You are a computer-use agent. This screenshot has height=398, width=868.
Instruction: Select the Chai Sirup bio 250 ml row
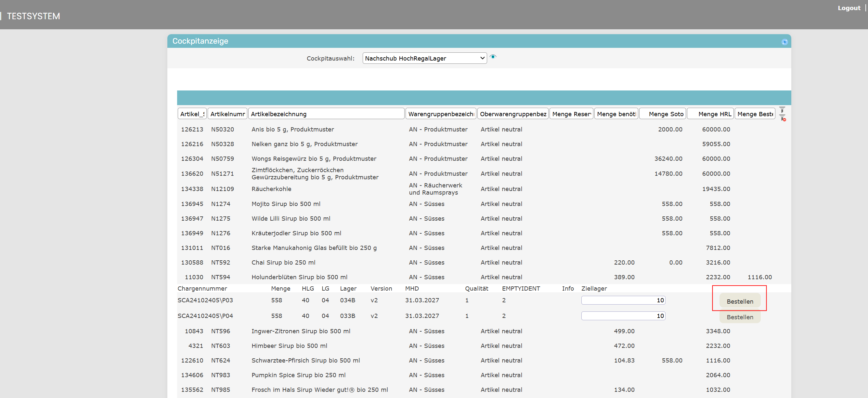[x=283, y=262]
